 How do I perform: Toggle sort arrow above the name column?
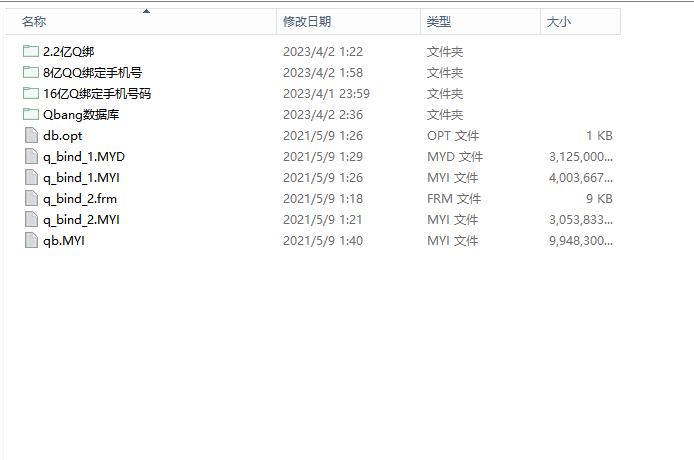(147, 11)
